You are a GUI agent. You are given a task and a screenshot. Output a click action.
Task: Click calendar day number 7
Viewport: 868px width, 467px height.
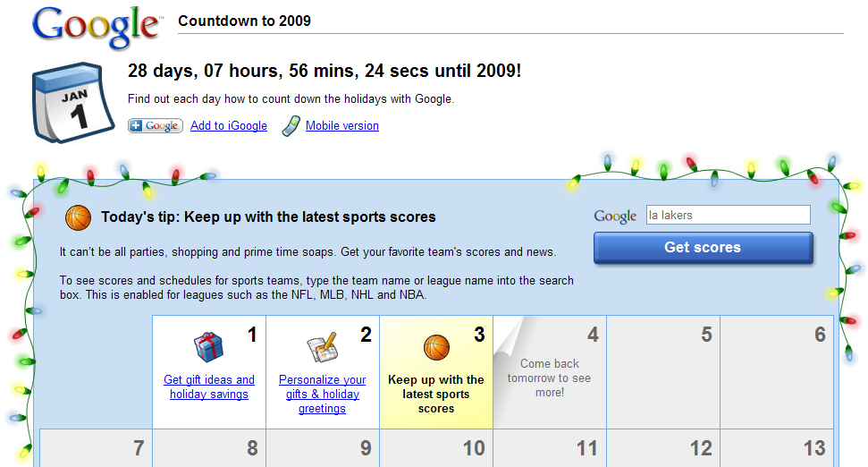coord(139,448)
